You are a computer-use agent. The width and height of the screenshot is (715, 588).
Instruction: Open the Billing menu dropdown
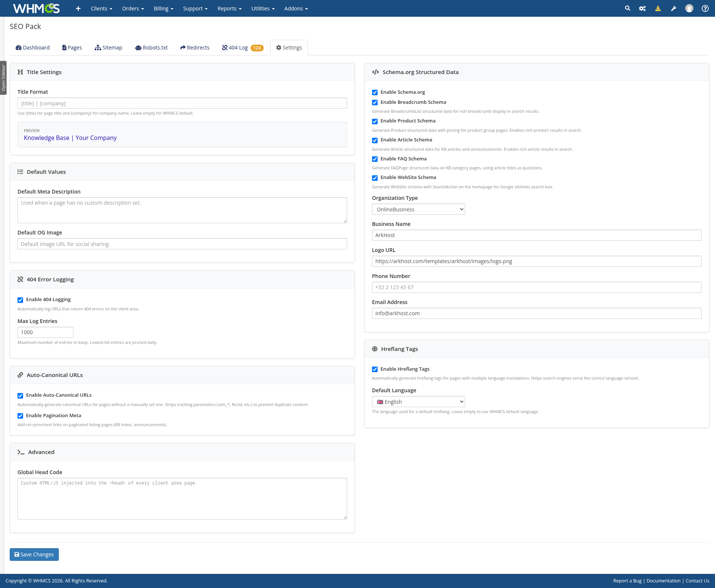pos(163,8)
